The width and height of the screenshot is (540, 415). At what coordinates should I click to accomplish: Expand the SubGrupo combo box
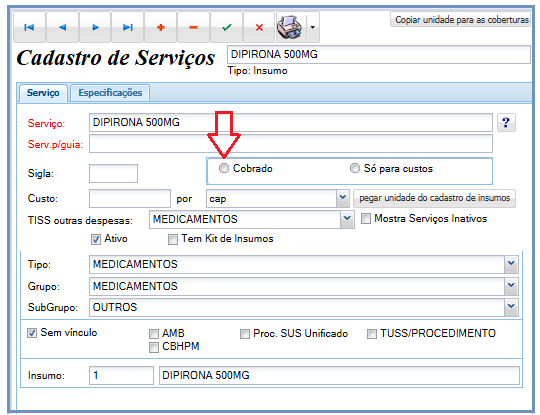coord(511,307)
